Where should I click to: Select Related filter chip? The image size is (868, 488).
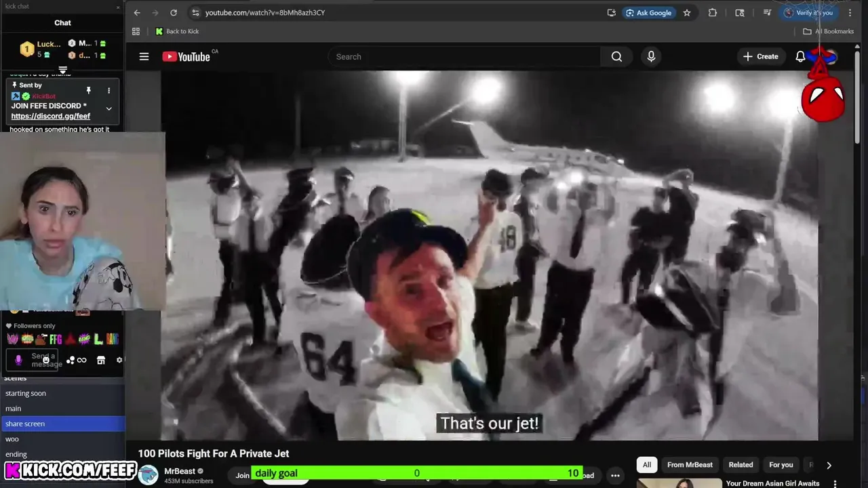click(741, 465)
